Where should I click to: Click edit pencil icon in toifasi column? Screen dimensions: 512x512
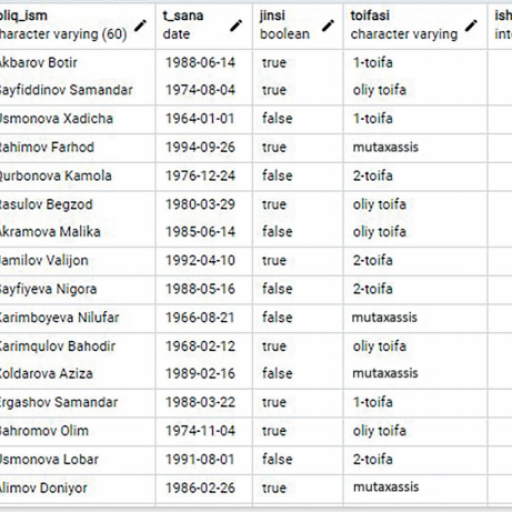[471, 25]
